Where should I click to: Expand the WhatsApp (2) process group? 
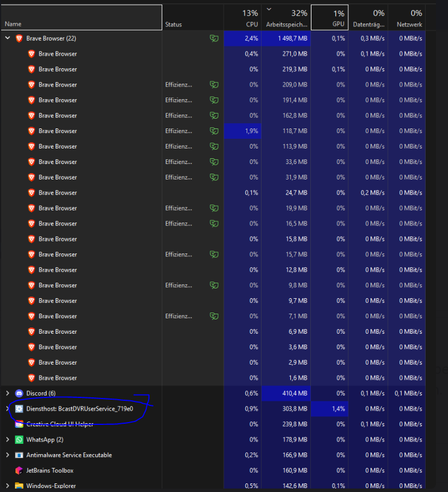8,439
